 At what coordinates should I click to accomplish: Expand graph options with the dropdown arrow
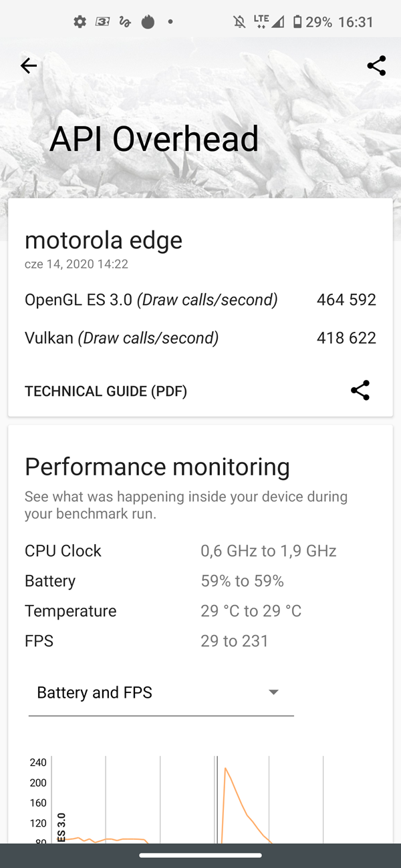(x=273, y=692)
